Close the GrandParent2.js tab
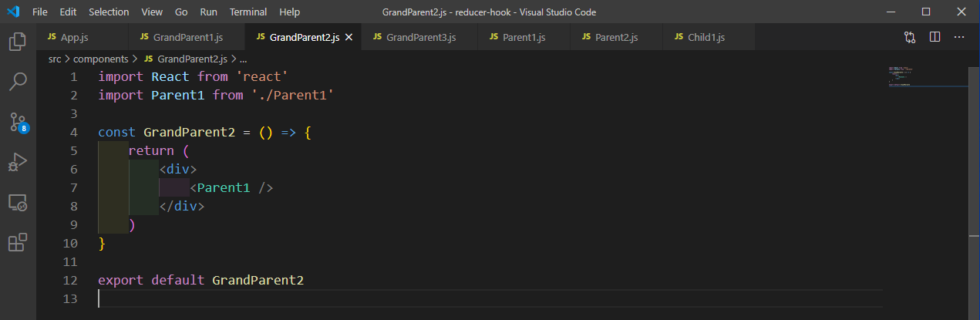 349,37
